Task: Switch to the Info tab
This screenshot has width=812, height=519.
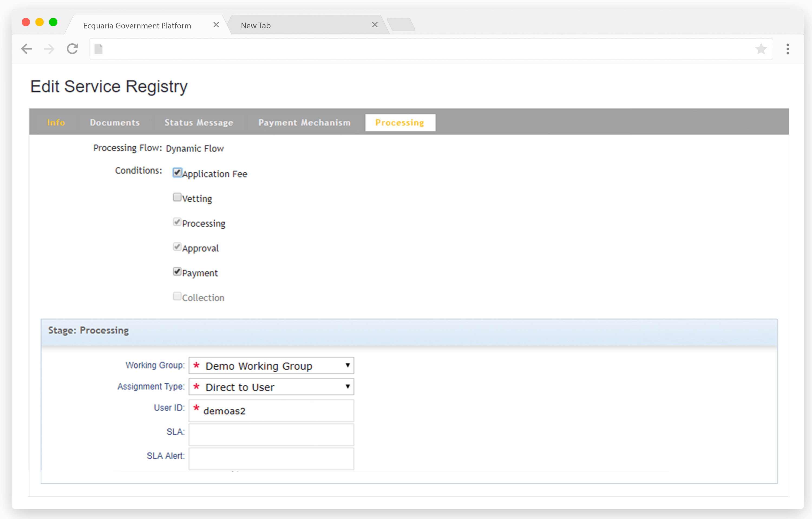Action: [x=56, y=122]
